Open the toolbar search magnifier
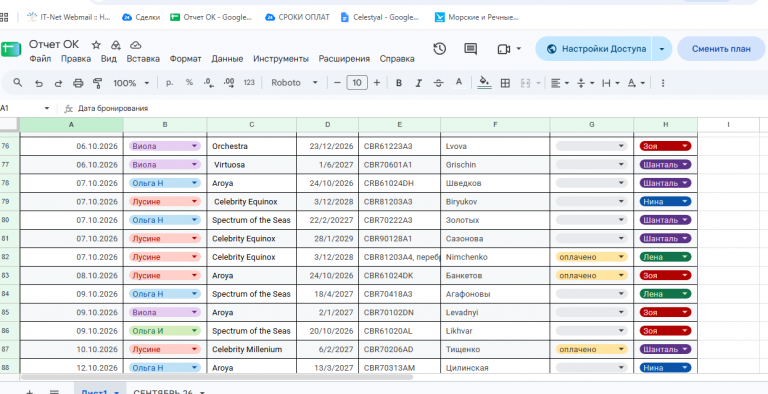Screen dimensions: 768x394 coord(18,82)
